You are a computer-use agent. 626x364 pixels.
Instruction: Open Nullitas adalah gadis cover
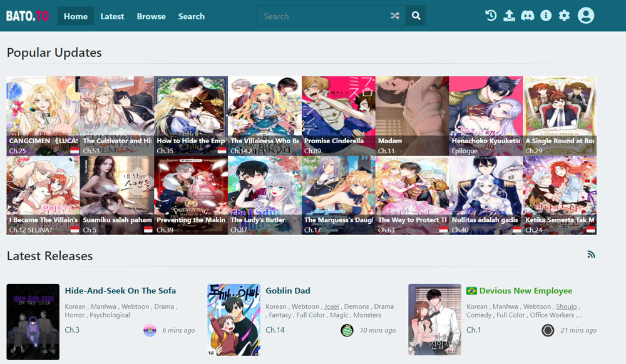(x=486, y=195)
